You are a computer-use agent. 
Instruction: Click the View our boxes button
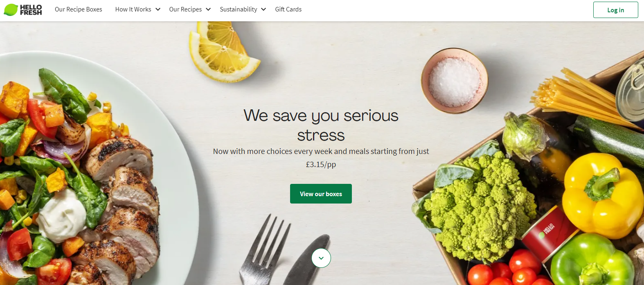(x=321, y=194)
